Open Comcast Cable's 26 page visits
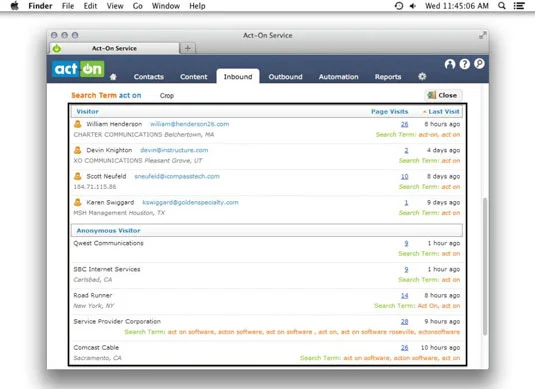 (x=404, y=348)
